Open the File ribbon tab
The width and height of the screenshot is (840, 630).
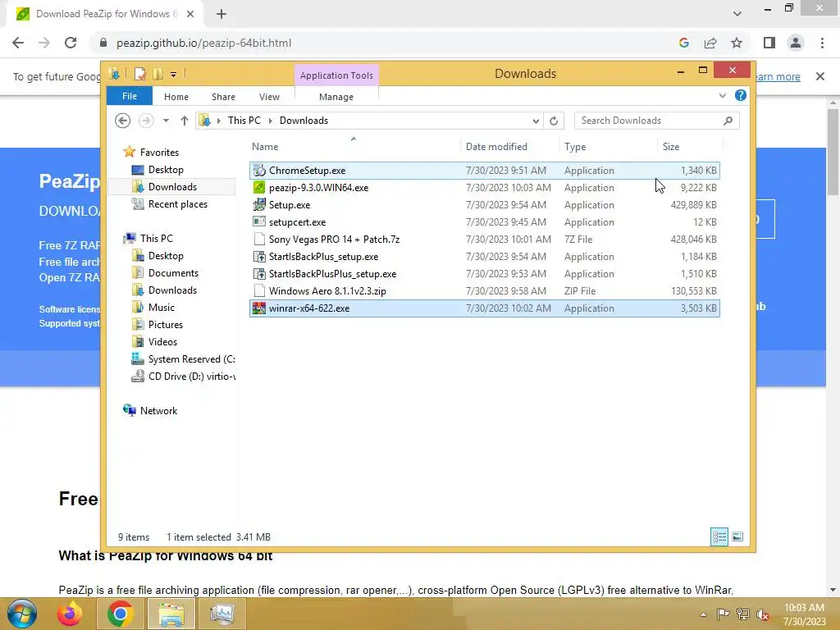130,96
